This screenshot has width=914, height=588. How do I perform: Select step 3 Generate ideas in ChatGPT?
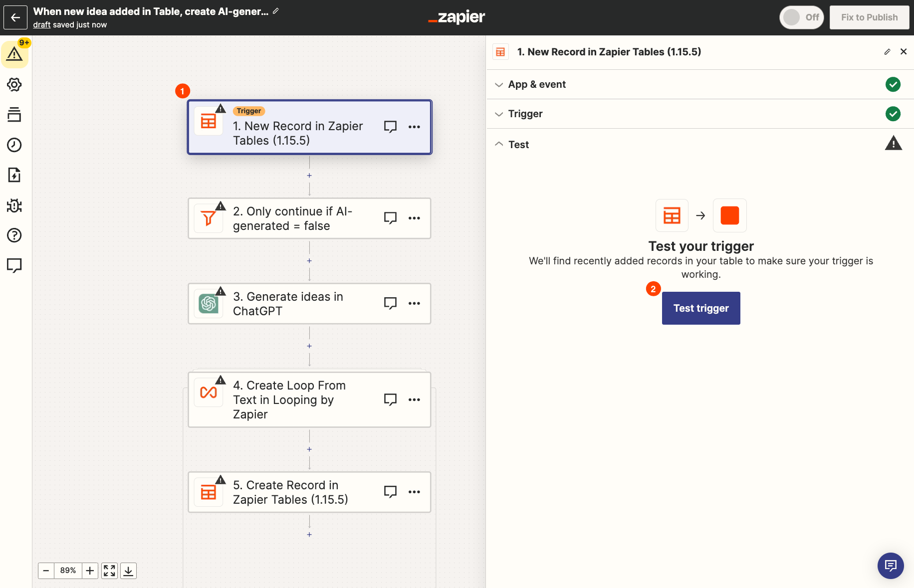[309, 304]
